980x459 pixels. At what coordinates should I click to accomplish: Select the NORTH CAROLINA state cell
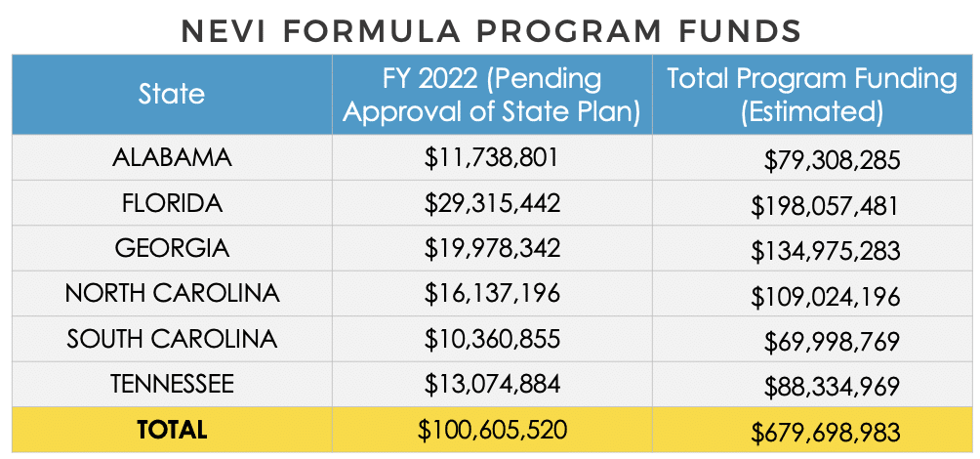[172, 293]
